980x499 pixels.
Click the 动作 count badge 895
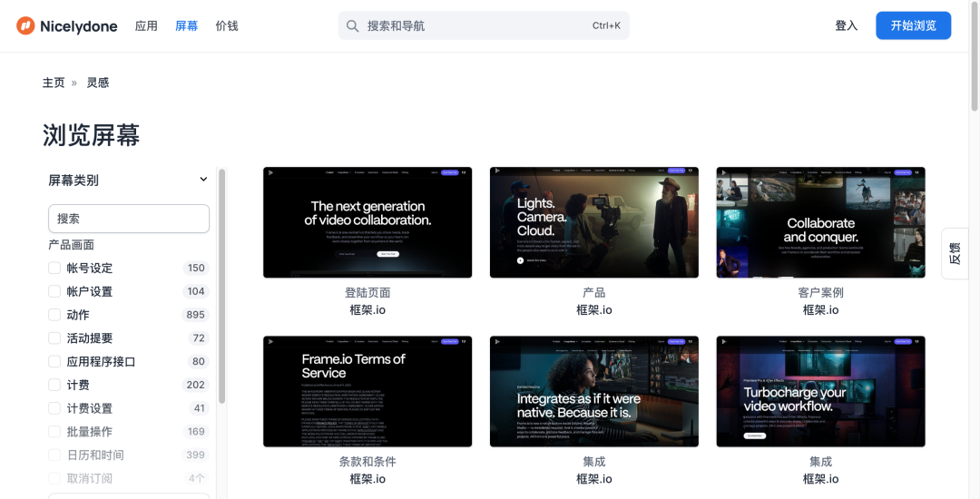click(196, 315)
